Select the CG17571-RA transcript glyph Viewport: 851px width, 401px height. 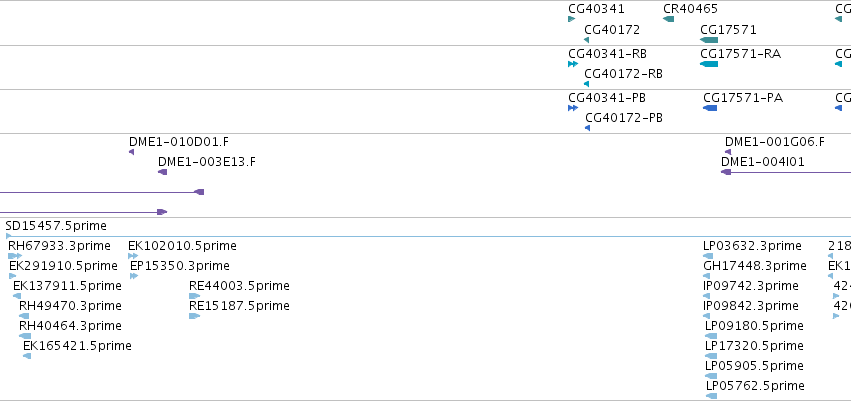(x=709, y=64)
